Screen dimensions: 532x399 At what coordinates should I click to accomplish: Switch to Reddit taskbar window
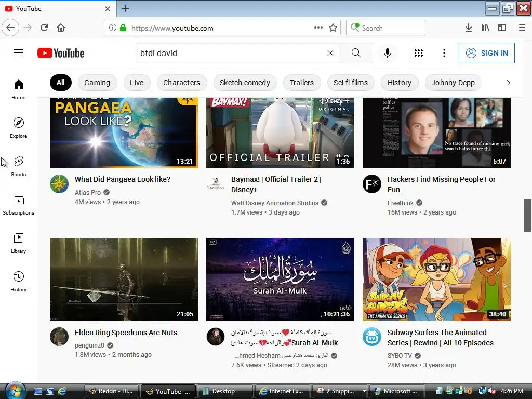[x=112, y=391]
